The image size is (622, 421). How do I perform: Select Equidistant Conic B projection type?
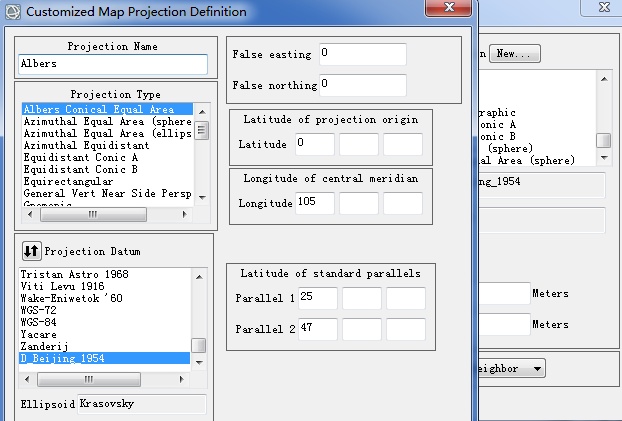tap(107, 169)
